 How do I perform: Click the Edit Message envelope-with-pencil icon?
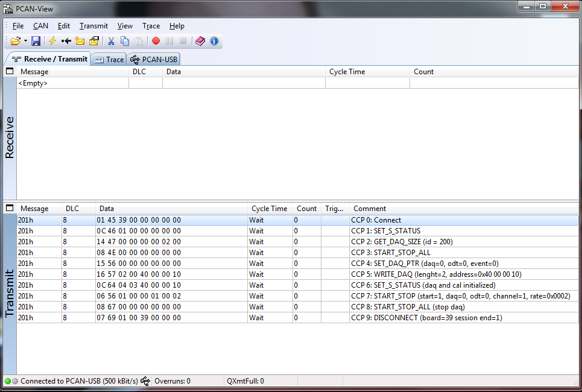(94, 41)
